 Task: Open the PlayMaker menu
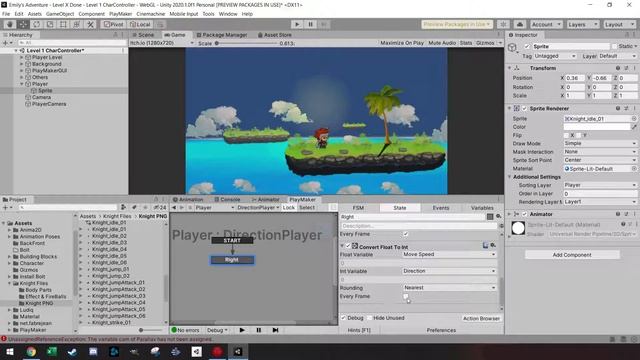coord(120,14)
